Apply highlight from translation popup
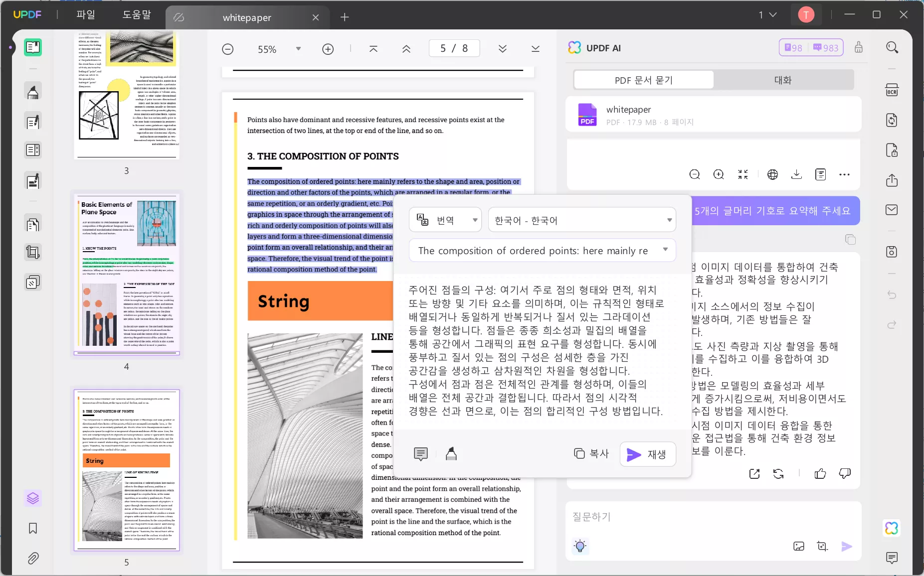Viewport: 924px width, 576px height. [x=451, y=454]
